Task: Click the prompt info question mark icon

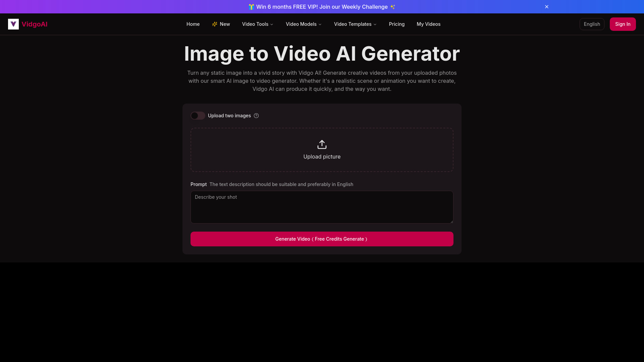Action: click(x=256, y=115)
